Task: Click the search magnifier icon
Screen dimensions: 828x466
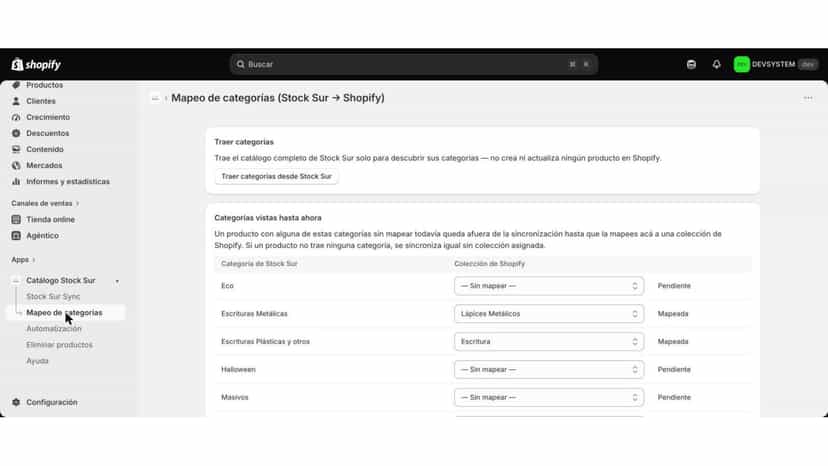Action: point(240,64)
